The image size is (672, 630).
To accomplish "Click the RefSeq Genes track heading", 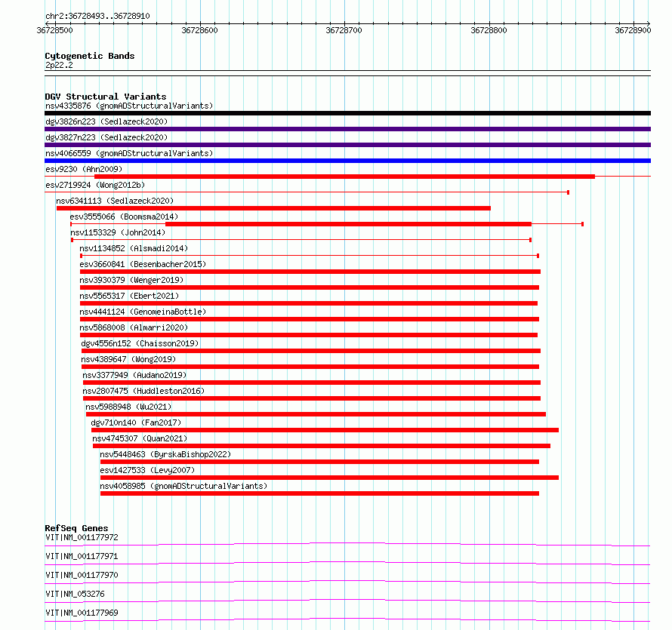I will pyautogui.click(x=76, y=528).
